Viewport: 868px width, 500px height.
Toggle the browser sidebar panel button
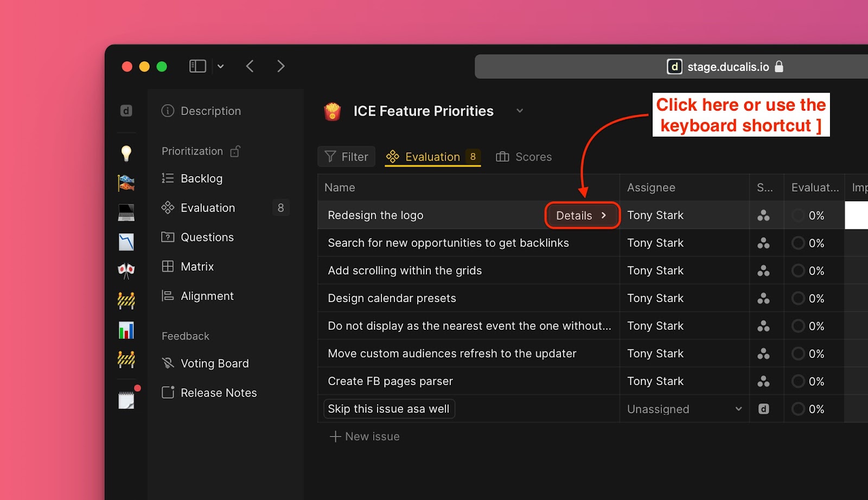click(x=197, y=66)
